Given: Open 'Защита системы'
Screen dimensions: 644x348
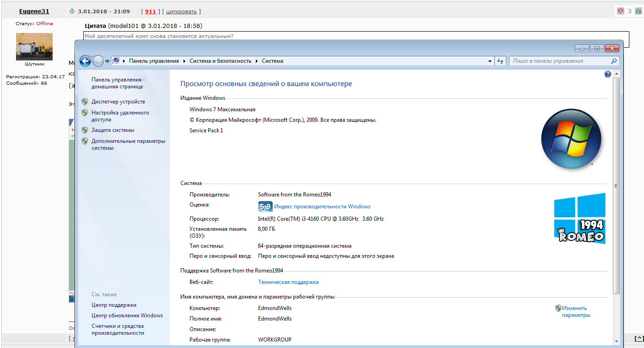Looking at the screenshot, I should point(113,130).
